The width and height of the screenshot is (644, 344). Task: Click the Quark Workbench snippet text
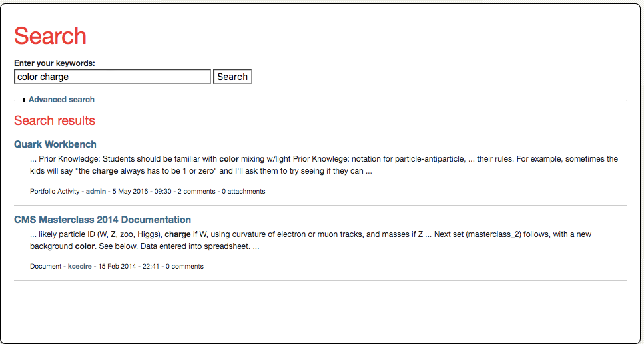324,165
